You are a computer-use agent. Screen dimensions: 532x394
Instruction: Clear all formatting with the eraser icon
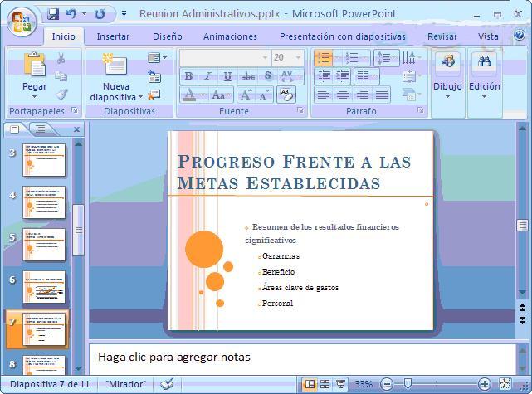coord(286,95)
